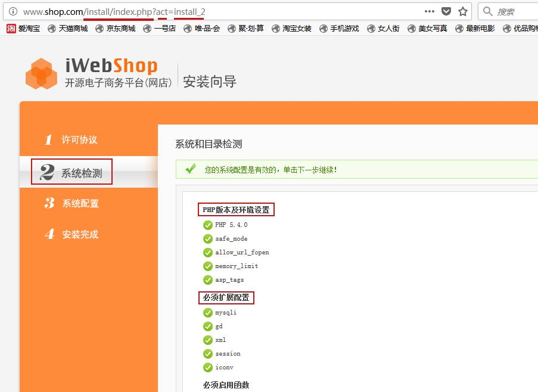The image size is (538, 392).
Task: Click the check icon next to PHP 5.4.0
Action: point(207,225)
